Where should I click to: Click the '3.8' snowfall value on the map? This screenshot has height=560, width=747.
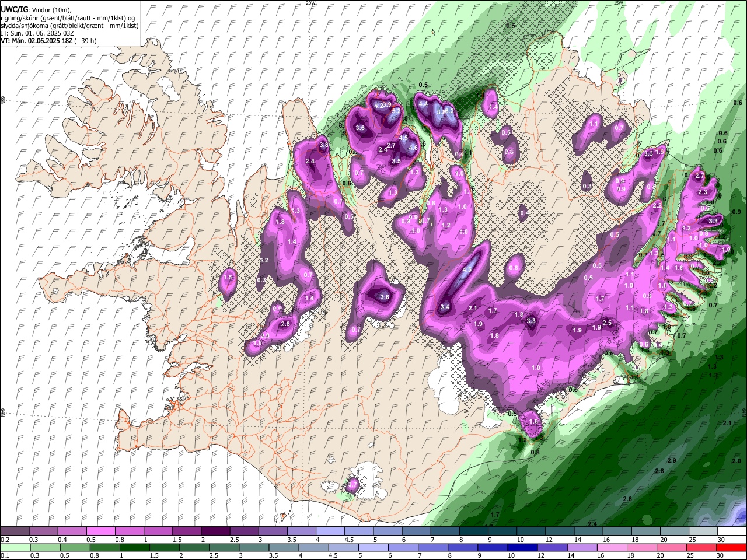[323, 145]
